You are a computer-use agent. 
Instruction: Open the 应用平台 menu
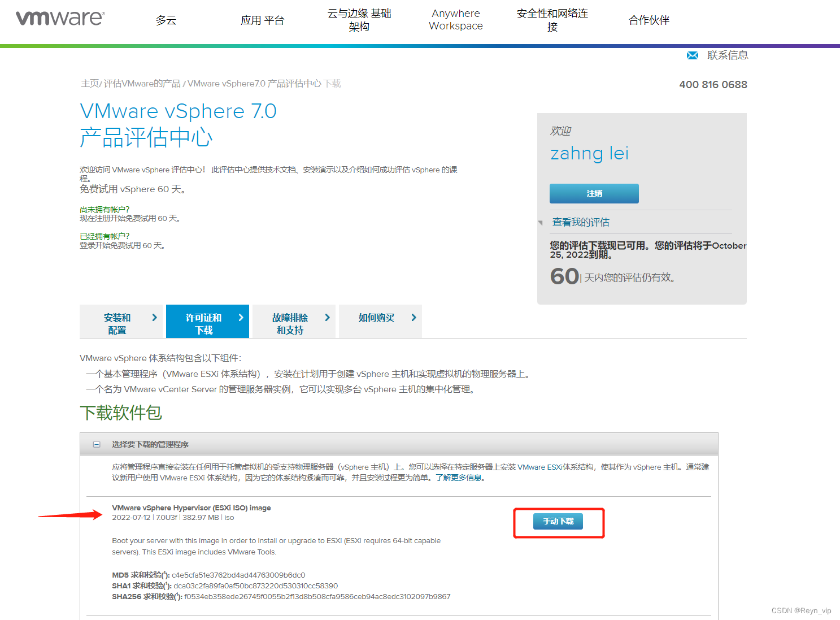[263, 20]
